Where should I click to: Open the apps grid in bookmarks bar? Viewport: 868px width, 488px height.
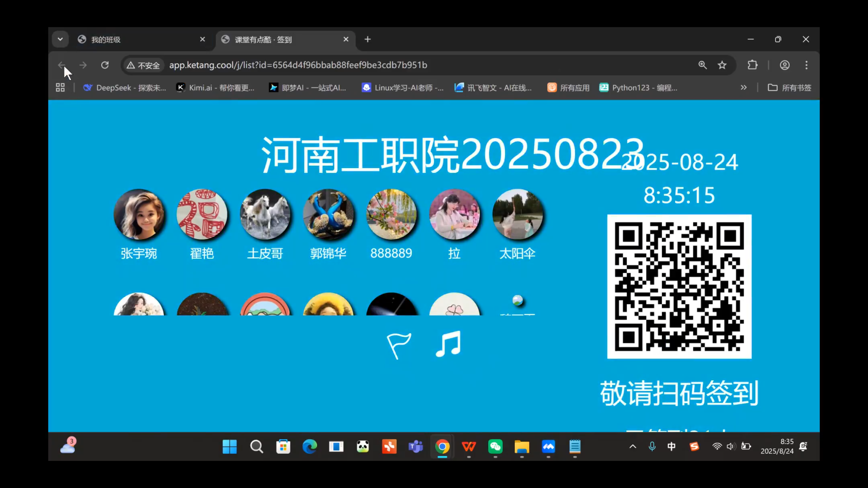(x=60, y=88)
